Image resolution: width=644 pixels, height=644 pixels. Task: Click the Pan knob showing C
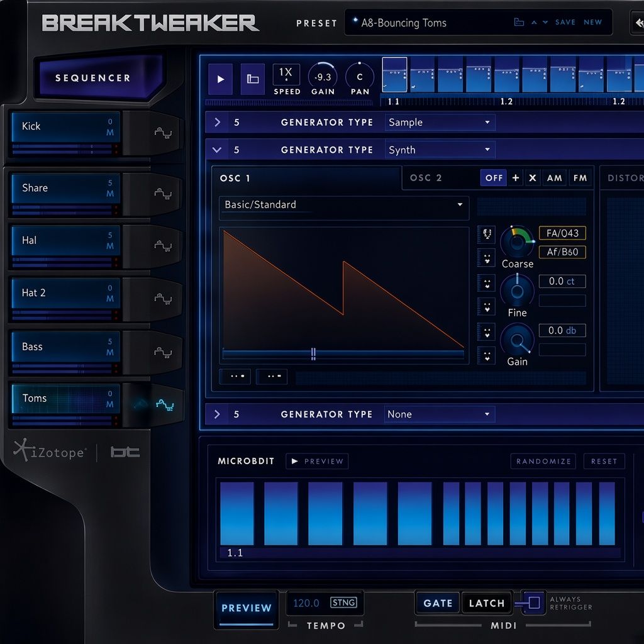click(360, 77)
